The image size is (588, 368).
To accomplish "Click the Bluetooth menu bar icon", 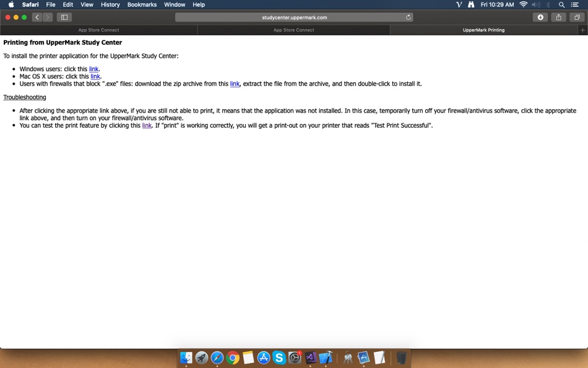I will coord(548,4).
